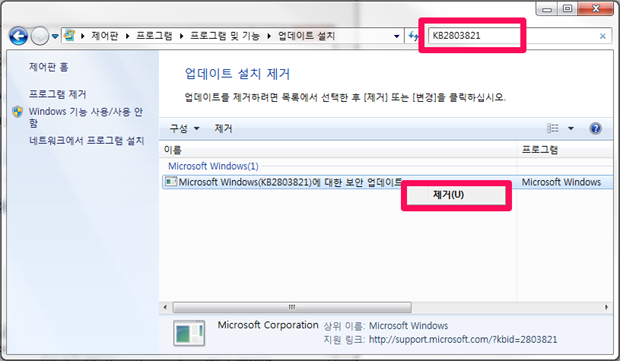The width and height of the screenshot is (620, 361).
Task: Open view options dropdown arrow
Action: pos(571,128)
